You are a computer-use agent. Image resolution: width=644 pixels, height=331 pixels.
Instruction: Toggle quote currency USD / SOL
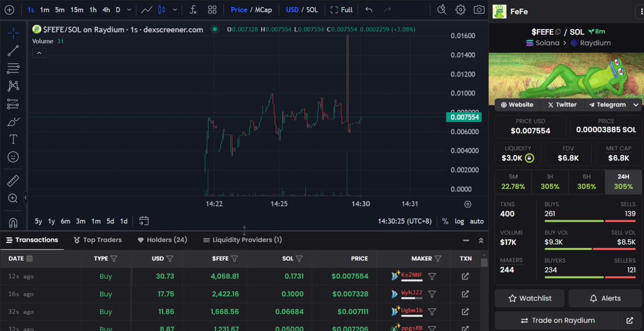302,10
